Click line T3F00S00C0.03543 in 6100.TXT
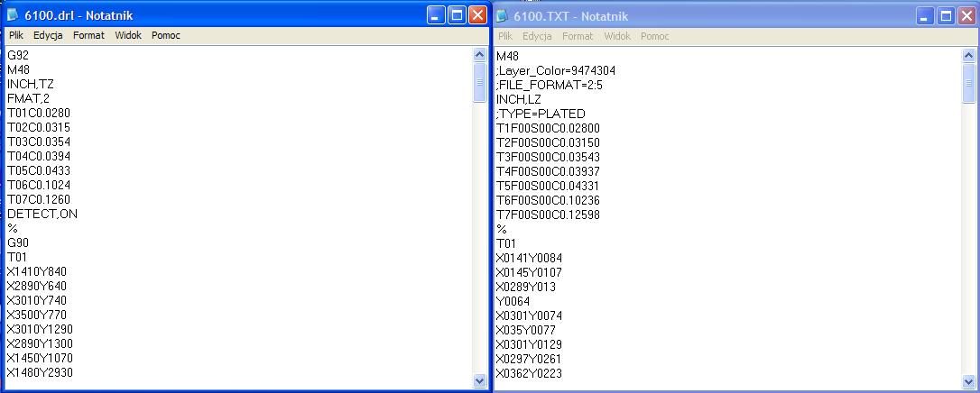 pyautogui.click(x=548, y=157)
